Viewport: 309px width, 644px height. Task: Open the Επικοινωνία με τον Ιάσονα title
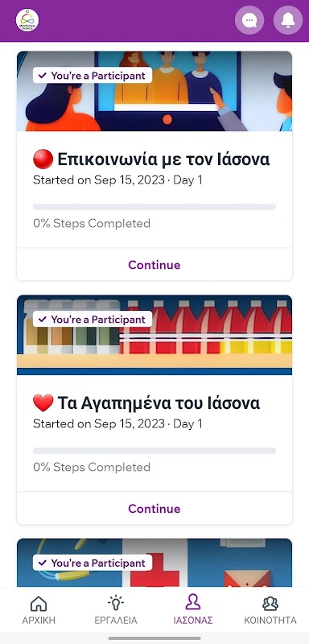click(163, 159)
